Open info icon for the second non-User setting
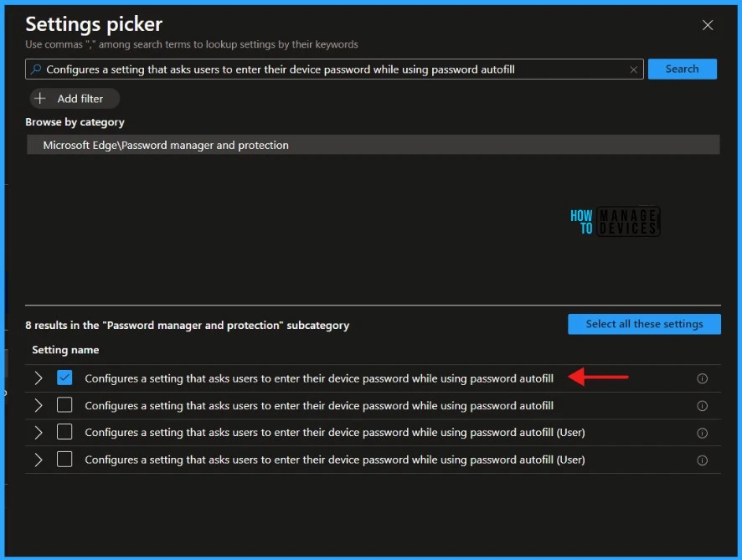The image size is (742, 560). click(x=702, y=406)
